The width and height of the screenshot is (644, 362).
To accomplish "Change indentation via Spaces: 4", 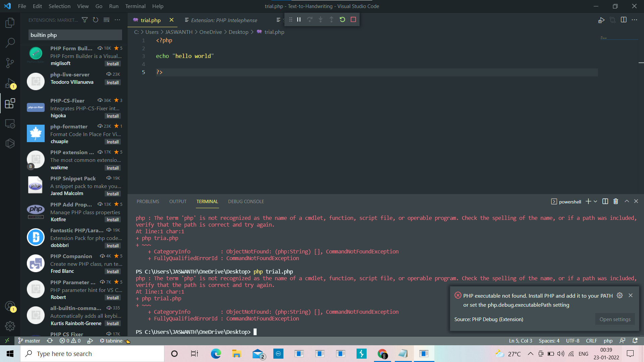I will click(549, 341).
